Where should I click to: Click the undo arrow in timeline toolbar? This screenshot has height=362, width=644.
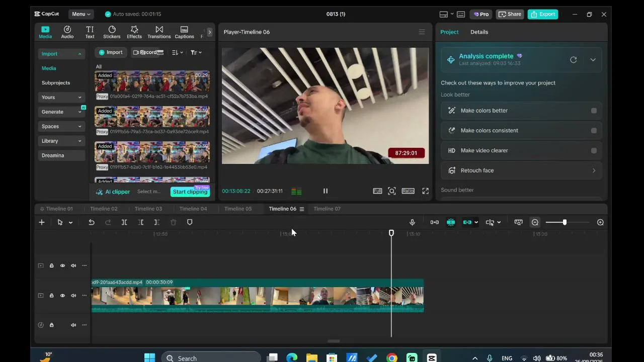point(92,222)
